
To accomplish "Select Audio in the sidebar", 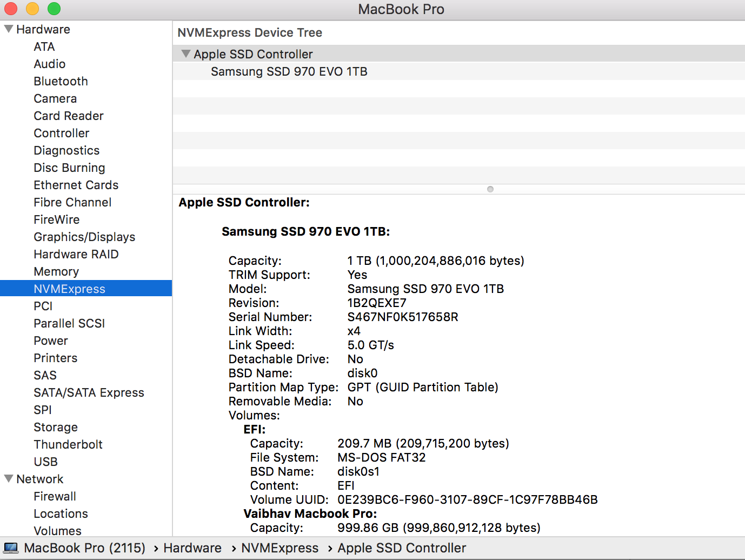I will point(50,64).
